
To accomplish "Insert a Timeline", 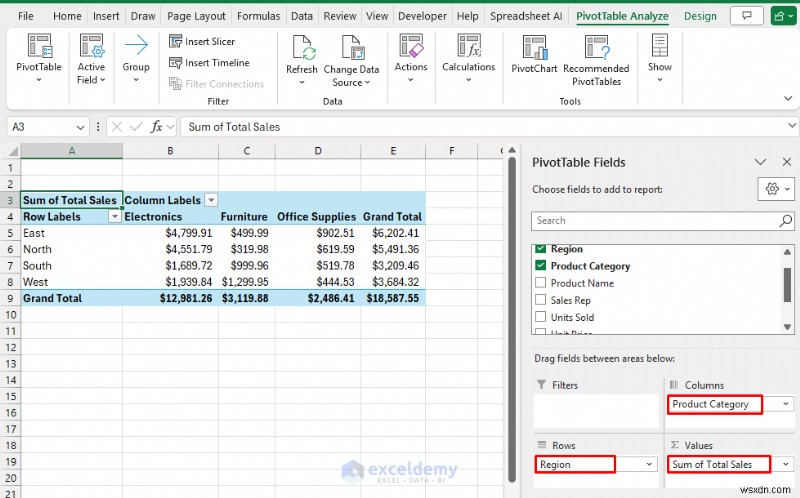I will click(209, 63).
